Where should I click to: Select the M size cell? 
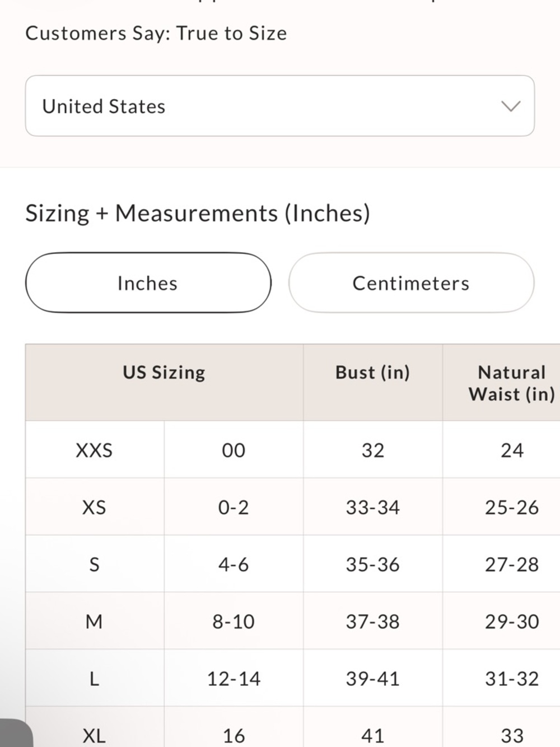94,621
